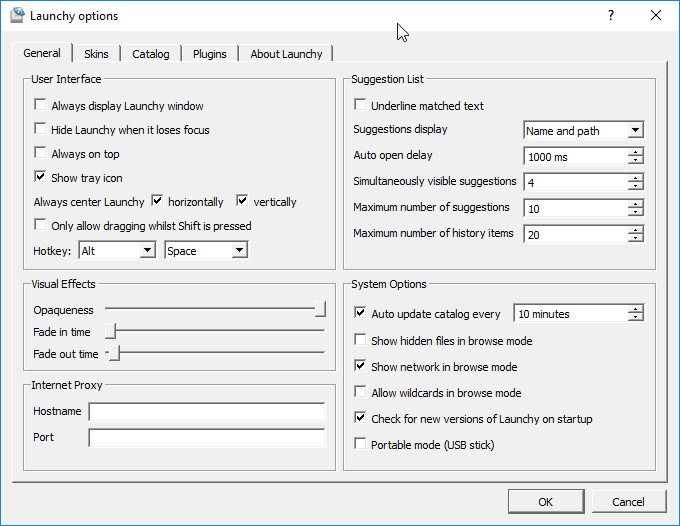
Task: Increase Maximum number of history items
Action: tap(636, 230)
